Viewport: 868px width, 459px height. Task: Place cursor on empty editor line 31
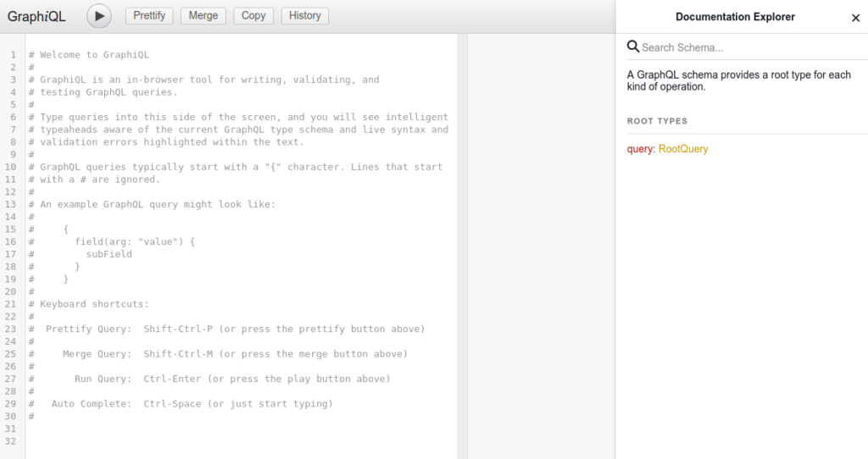[242, 429]
